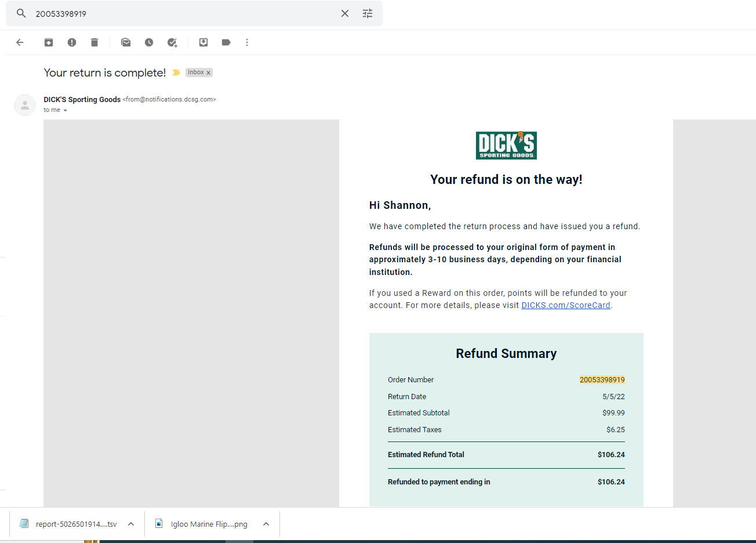756x543 pixels.
Task: Click the subject 'Your return is complete!'
Action: point(105,73)
